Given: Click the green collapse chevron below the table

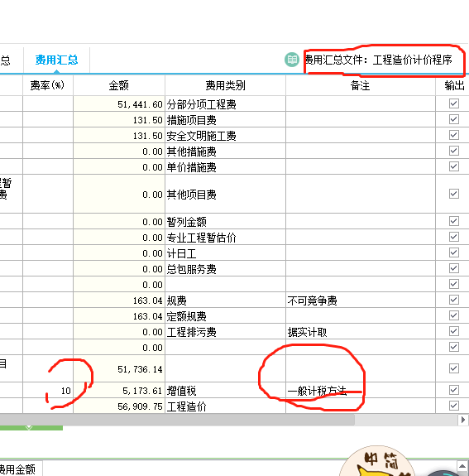Looking at the screenshot, I should click(x=29, y=428).
